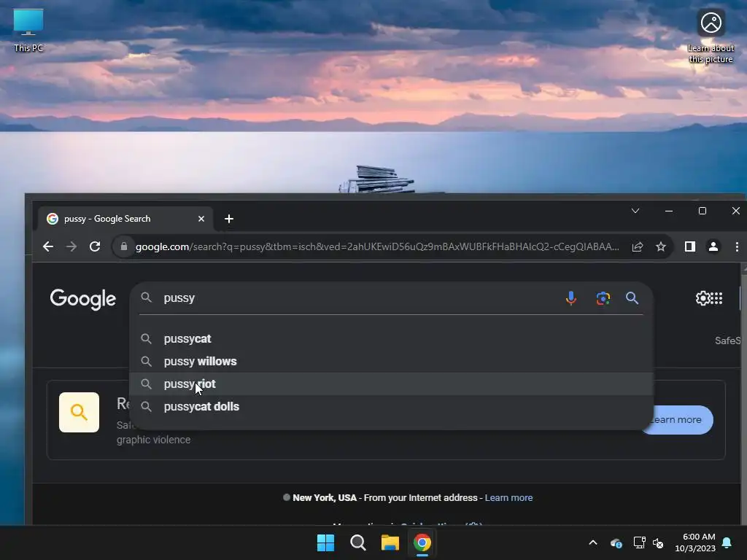The height and width of the screenshot is (560, 747).
Task: Launch File Explorer from the taskbar
Action: click(390, 542)
